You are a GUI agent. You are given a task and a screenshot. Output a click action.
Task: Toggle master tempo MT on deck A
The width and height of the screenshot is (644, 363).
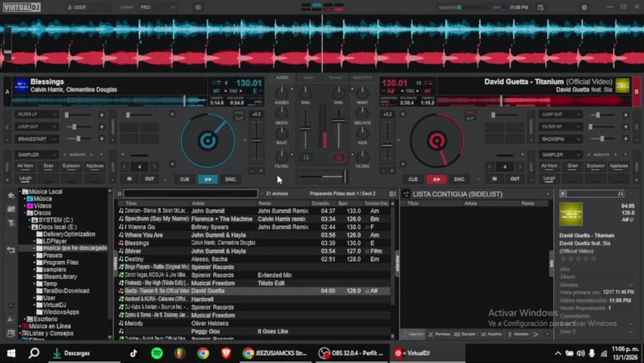coord(217,91)
